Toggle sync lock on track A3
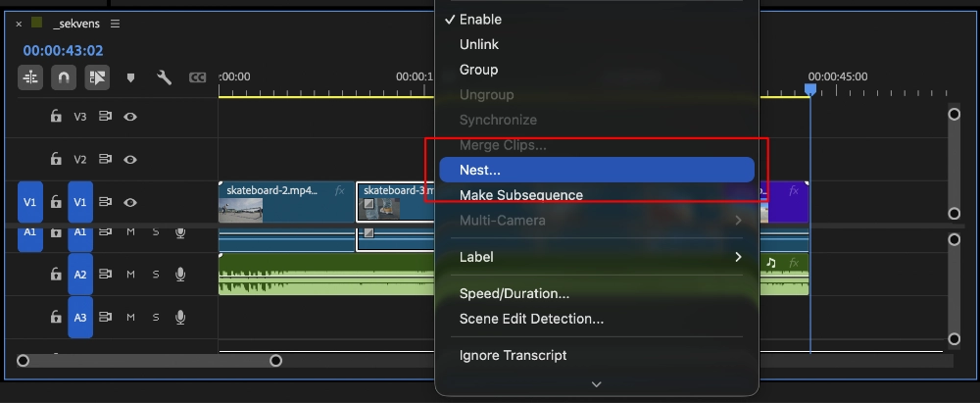This screenshot has height=403, width=980. coord(105,318)
